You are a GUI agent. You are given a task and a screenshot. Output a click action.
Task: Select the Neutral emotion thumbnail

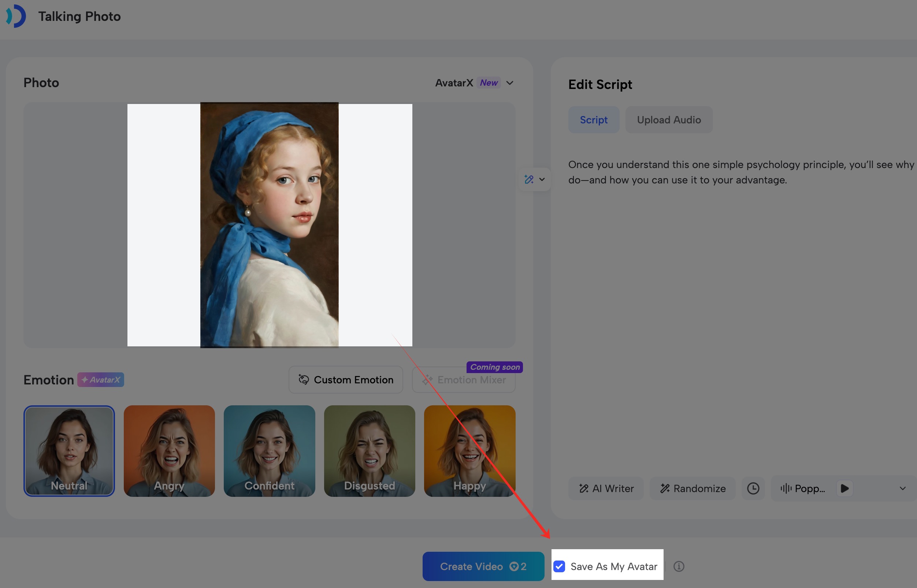[x=69, y=451]
